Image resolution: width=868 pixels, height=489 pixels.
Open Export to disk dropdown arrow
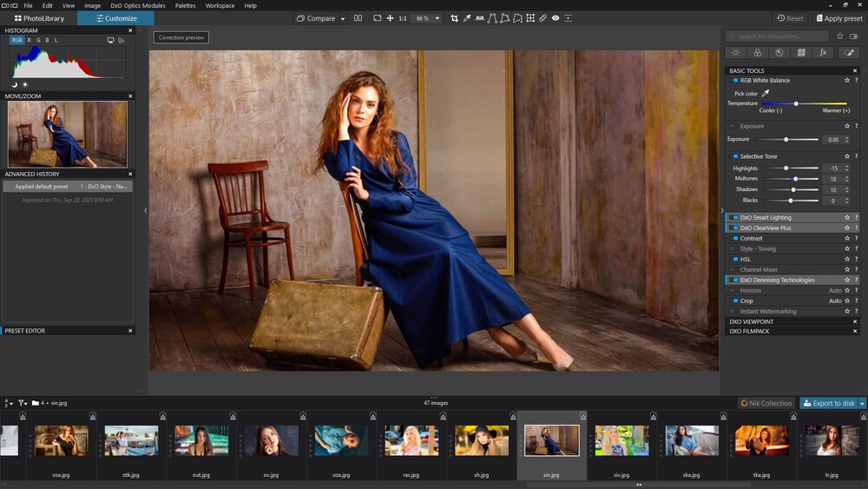862,403
